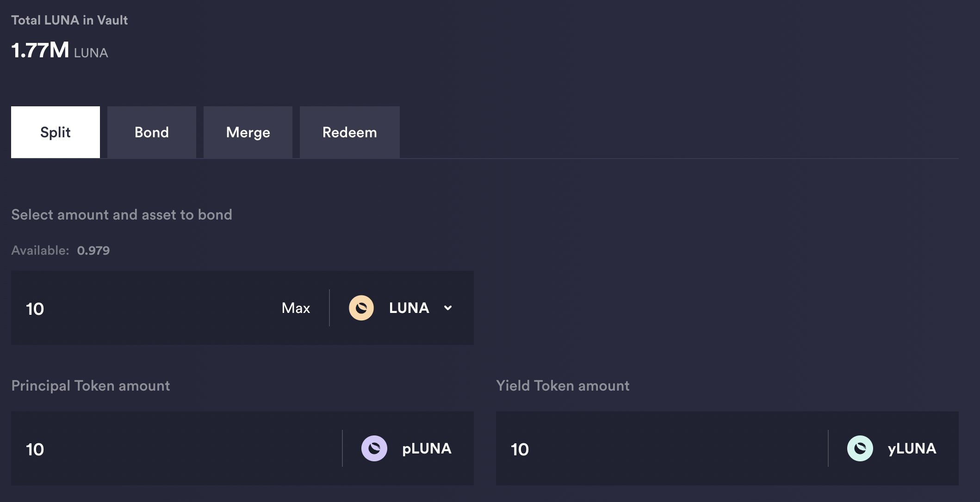Viewport: 980px width, 502px height.
Task: Click the bond amount input field
Action: pyautogui.click(x=139, y=308)
